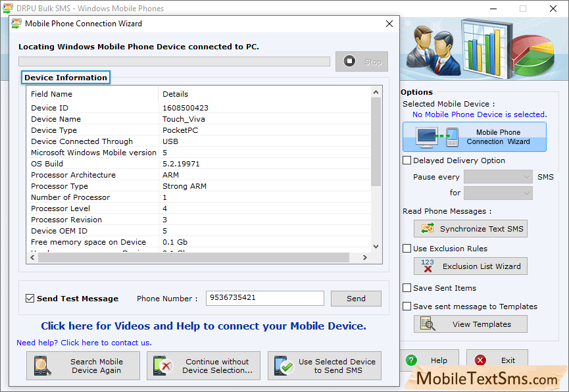569x392 pixels.
Task: Click the USB connection value
Action: pos(170,141)
